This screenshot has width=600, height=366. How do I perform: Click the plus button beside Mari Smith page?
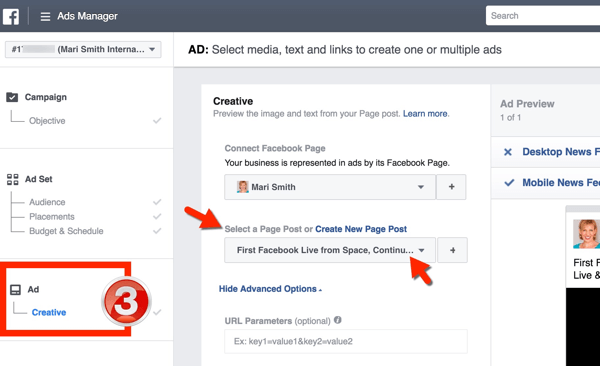tap(452, 187)
